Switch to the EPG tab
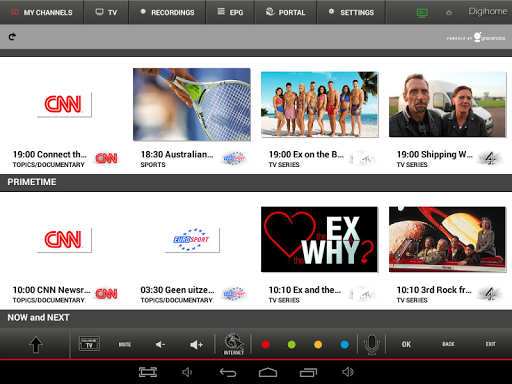 coord(230,12)
